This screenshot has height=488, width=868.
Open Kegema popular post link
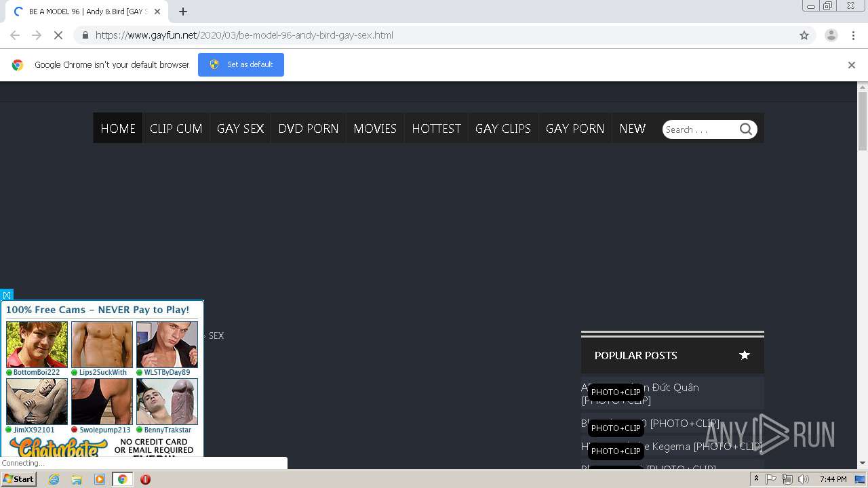(672, 447)
